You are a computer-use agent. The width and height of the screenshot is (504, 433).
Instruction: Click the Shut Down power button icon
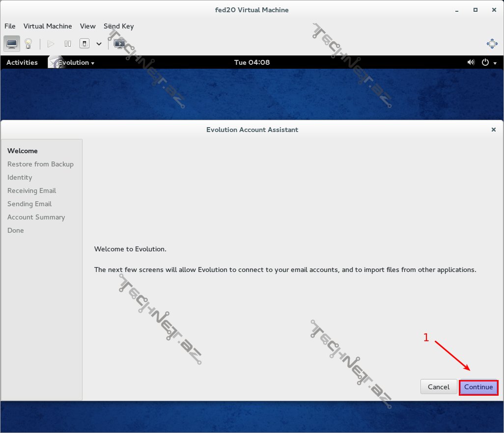[84, 44]
